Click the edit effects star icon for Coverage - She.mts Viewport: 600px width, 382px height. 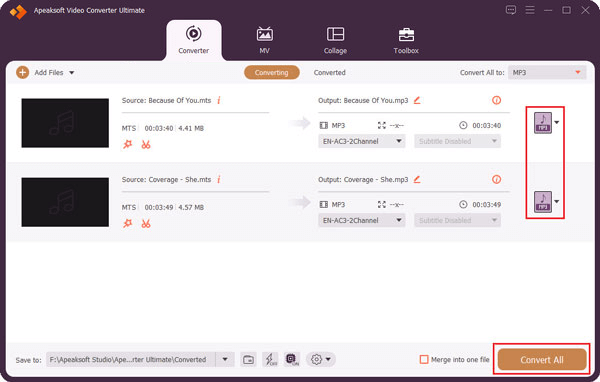click(127, 224)
